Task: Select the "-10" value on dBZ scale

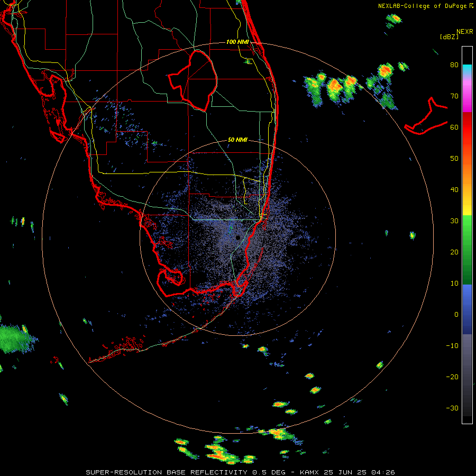Action: [x=452, y=346]
